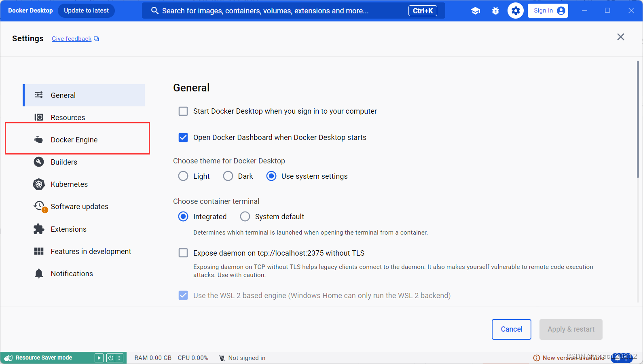This screenshot has width=643, height=364.
Task: Click the play button in Resource Saver bar
Action: pos(99,358)
